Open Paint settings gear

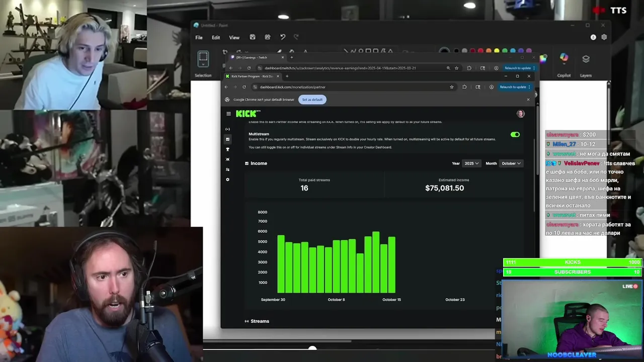point(604,37)
